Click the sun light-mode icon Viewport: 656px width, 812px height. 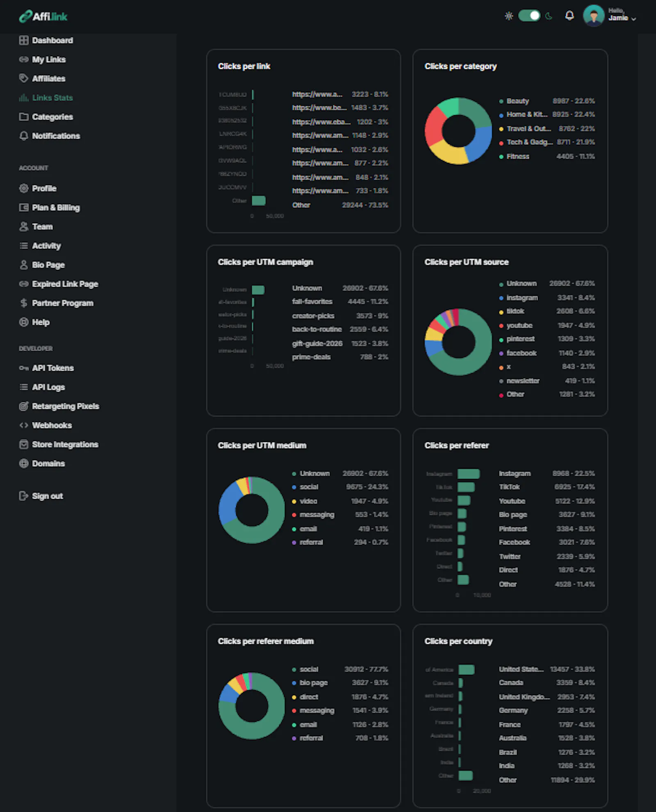(509, 16)
